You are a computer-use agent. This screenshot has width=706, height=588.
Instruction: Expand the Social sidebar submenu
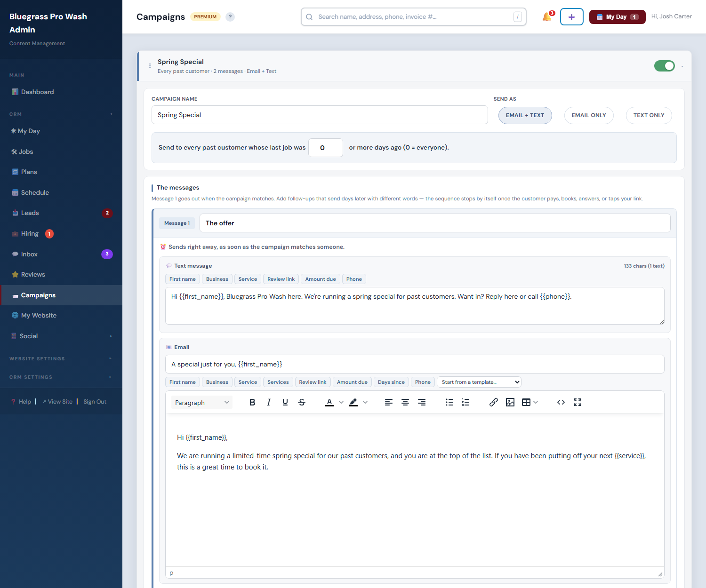tap(111, 336)
